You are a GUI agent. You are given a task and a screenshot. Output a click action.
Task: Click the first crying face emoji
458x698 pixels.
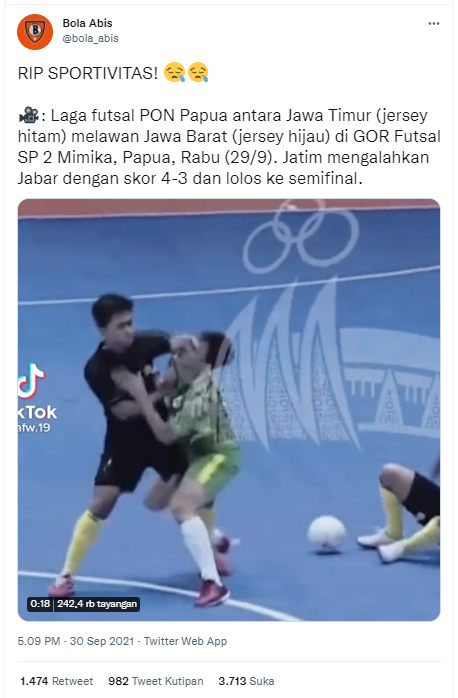[x=174, y=73]
